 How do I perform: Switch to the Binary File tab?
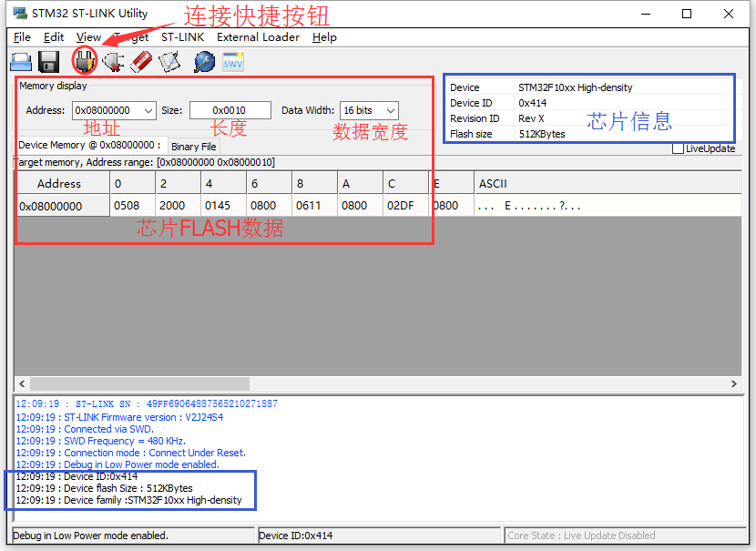tap(194, 147)
